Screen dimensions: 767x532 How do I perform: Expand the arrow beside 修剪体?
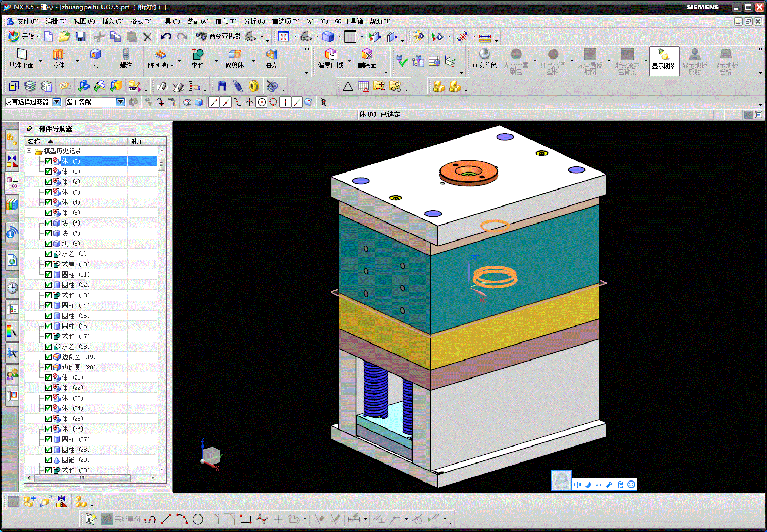(x=253, y=61)
